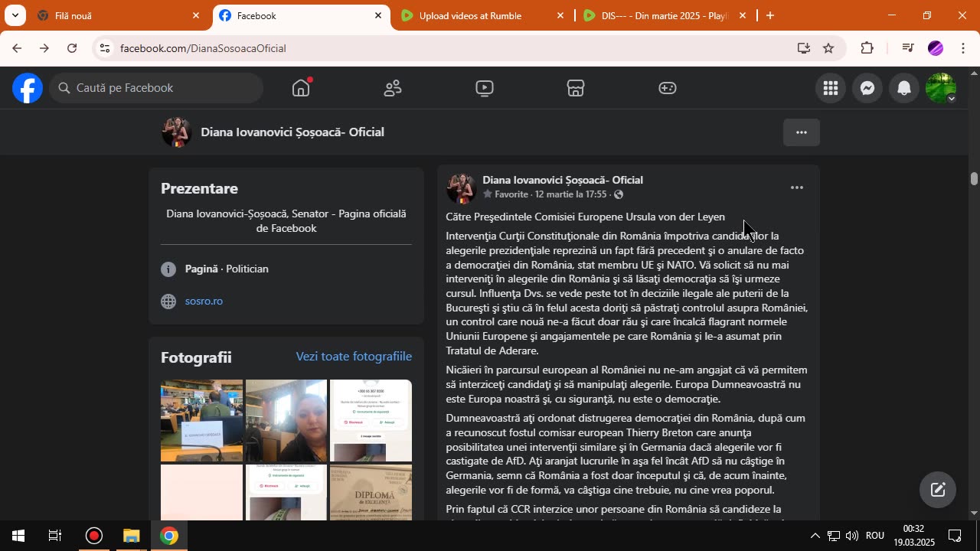Open Chrome extensions puzzle icon

coord(867,48)
